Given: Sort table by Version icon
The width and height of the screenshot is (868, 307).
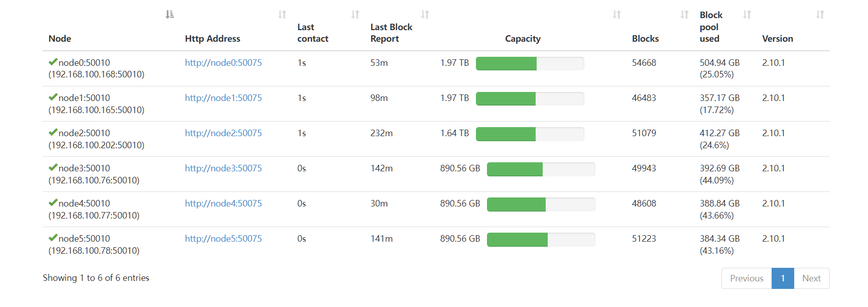Looking at the screenshot, I should coord(820,15).
